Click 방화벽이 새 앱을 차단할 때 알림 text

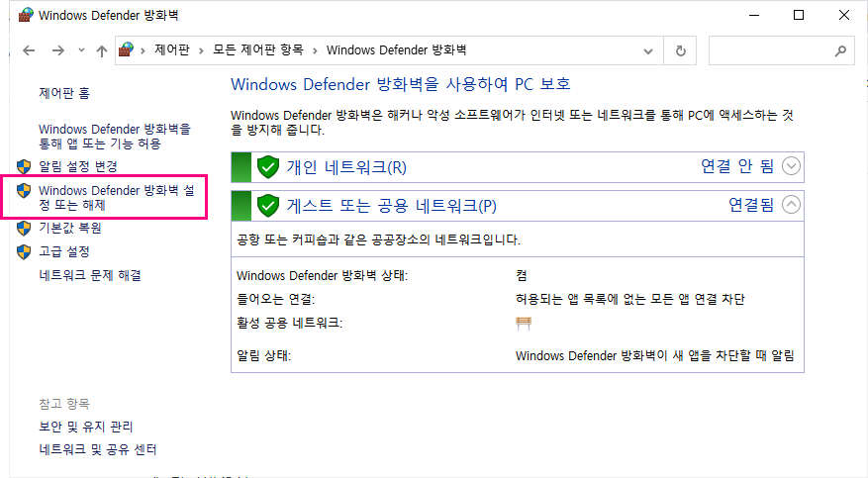click(x=655, y=355)
